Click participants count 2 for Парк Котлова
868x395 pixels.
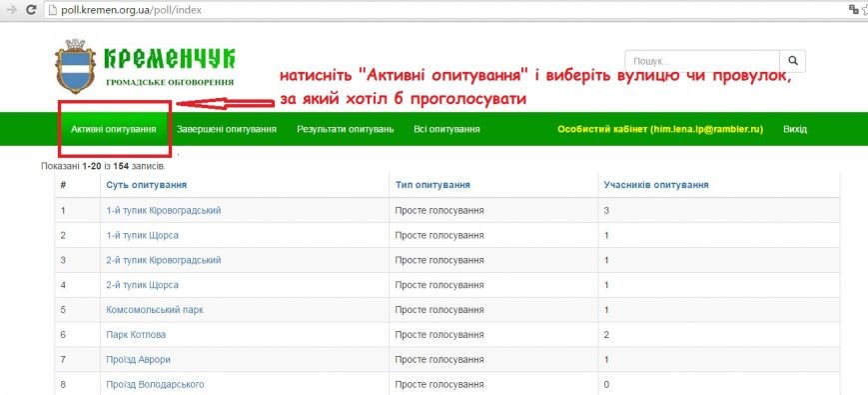click(606, 335)
